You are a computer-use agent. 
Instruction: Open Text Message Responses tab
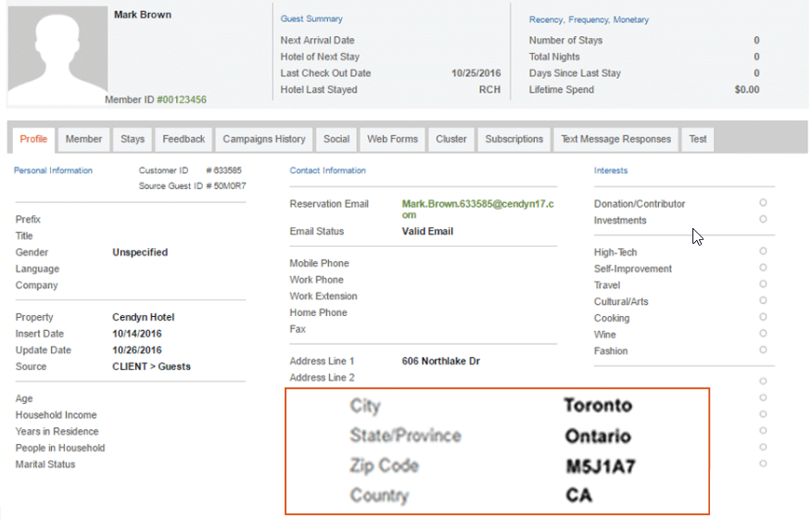[x=615, y=139]
